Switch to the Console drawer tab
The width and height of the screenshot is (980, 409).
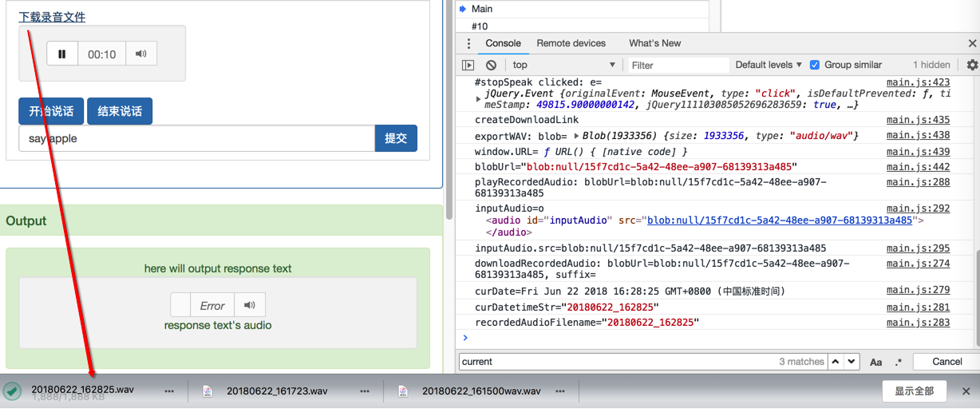point(503,43)
